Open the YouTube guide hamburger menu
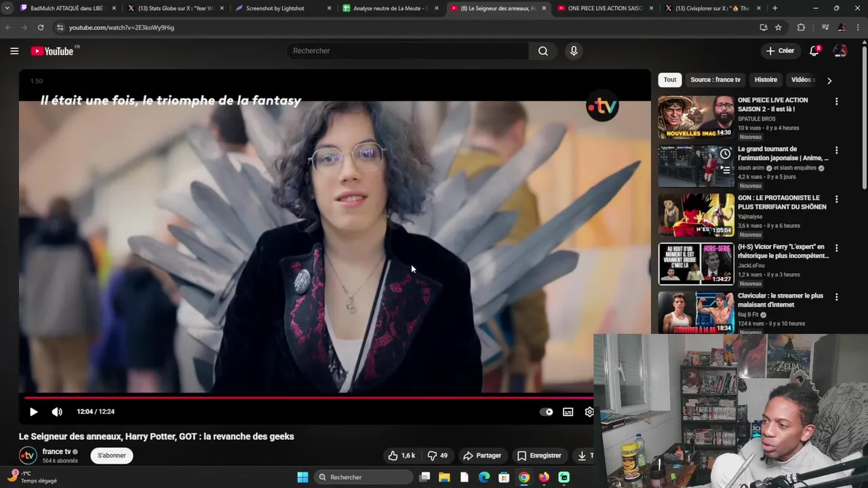 pyautogui.click(x=14, y=51)
